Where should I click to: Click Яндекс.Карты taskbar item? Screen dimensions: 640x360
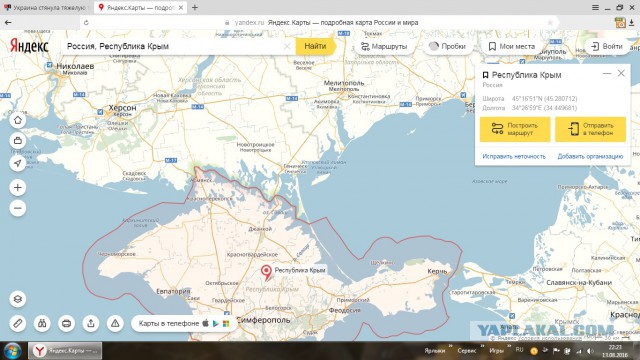click(65, 351)
